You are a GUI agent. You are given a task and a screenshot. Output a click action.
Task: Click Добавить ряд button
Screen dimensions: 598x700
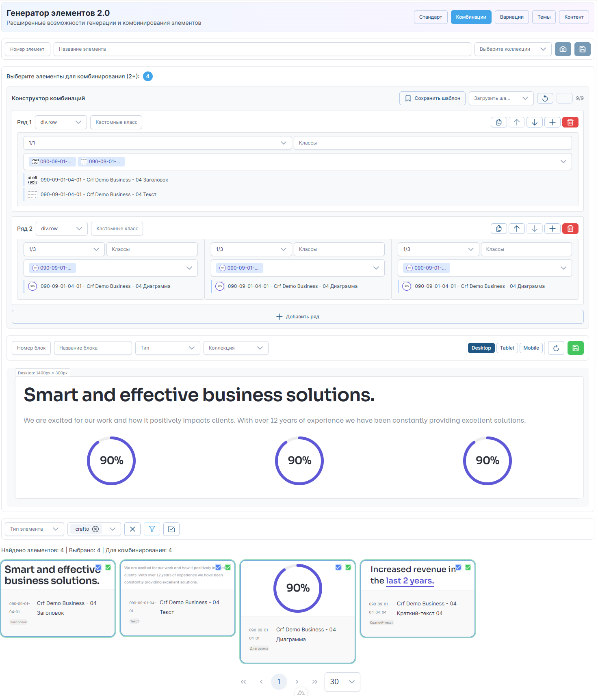(298, 317)
